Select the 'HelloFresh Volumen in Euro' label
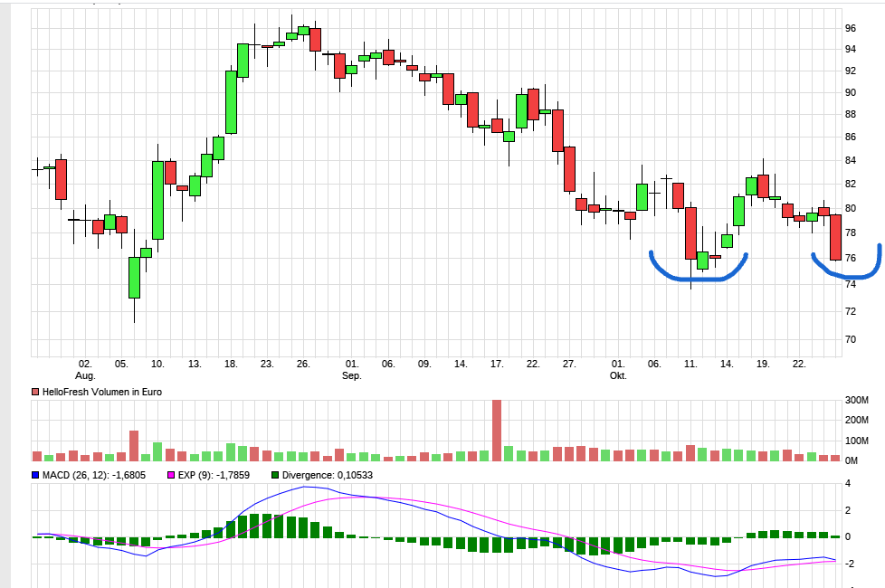 (102, 392)
